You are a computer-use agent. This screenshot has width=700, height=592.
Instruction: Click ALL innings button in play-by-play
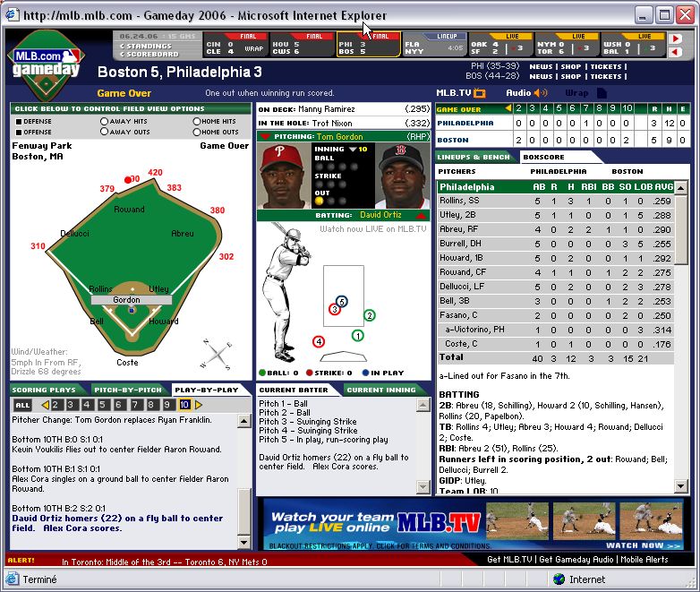tap(22, 405)
